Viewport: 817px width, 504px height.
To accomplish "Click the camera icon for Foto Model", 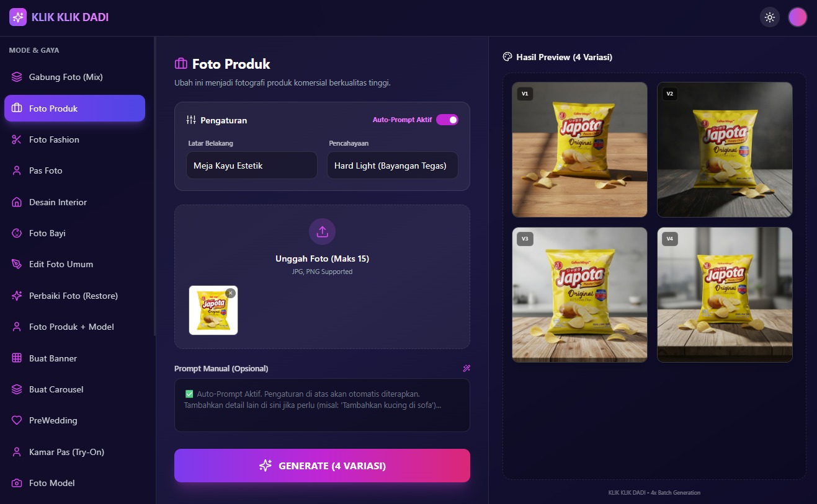I will pyautogui.click(x=17, y=483).
